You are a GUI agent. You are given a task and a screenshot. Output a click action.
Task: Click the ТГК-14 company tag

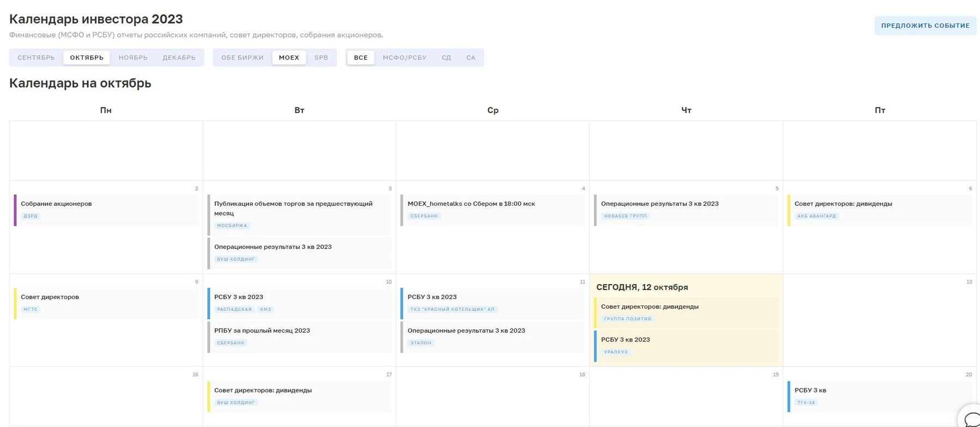point(806,403)
